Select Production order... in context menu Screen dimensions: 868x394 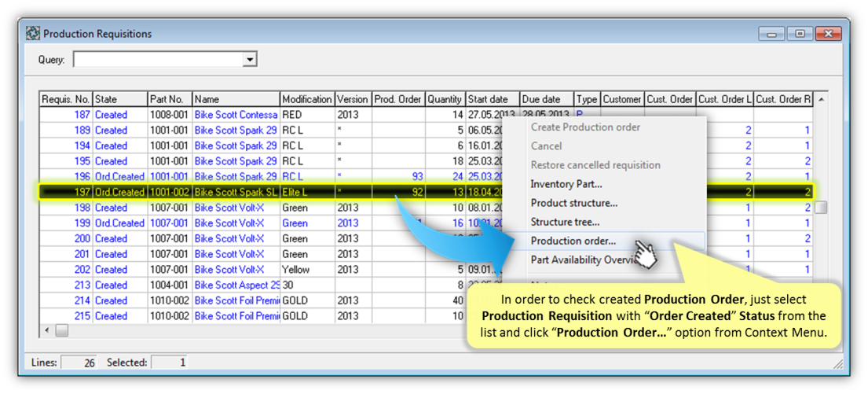pos(573,241)
